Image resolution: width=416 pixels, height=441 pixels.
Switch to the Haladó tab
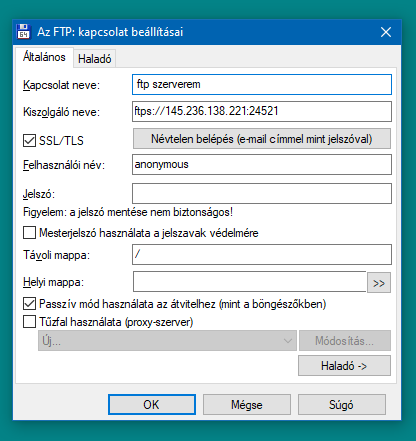pyautogui.click(x=95, y=59)
